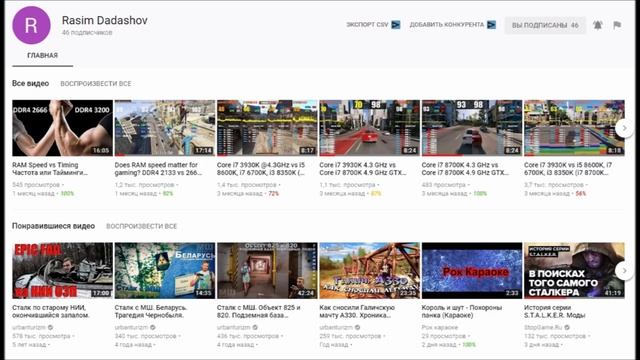This screenshot has width=640, height=360.
Task: Click ВОСПРОИЗВЕСТИ ВСЕ next to Понравившиеся видео
Action: click(x=141, y=226)
